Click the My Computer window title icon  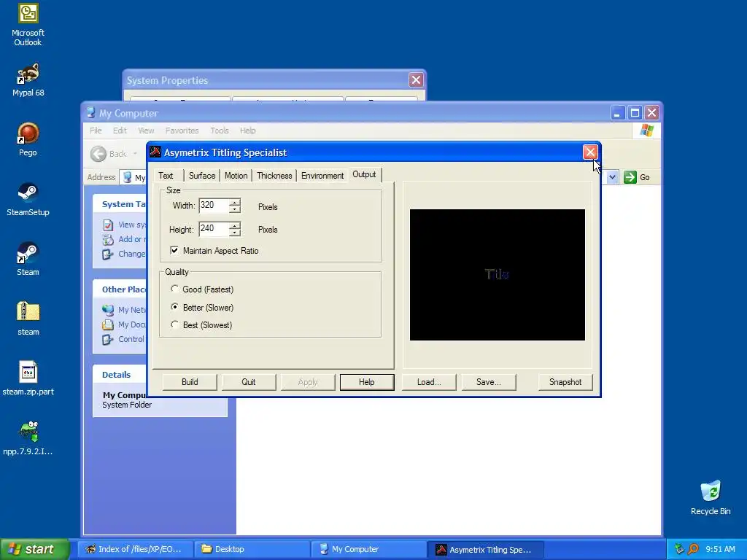click(x=90, y=113)
